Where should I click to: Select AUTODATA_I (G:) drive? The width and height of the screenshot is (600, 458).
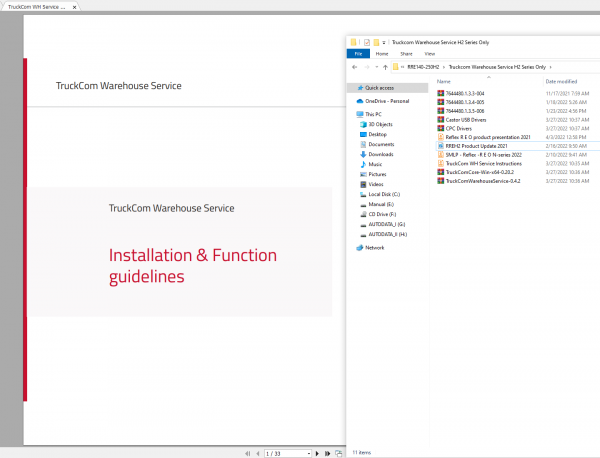(x=383, y=224)
